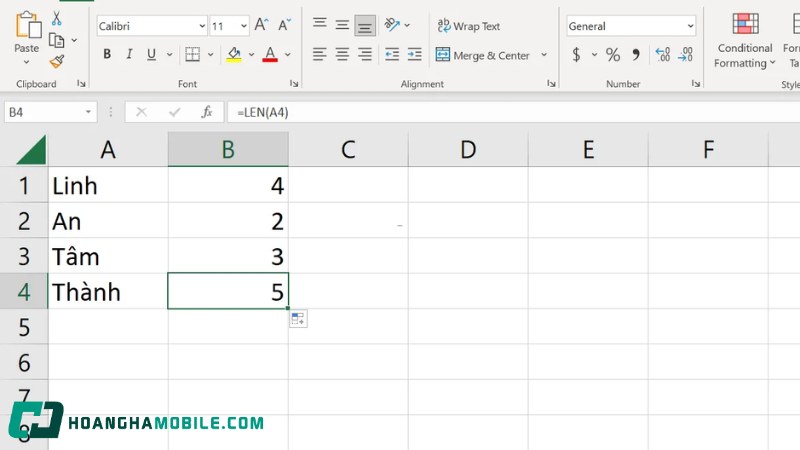Open border options dropdown arrow
The height and width of the screenshot is (450, 800).
[210, 54]
